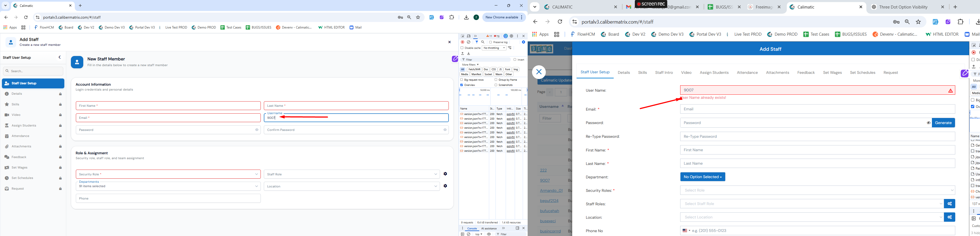
Task: Clear the network log
Action: tap(469, 42)
